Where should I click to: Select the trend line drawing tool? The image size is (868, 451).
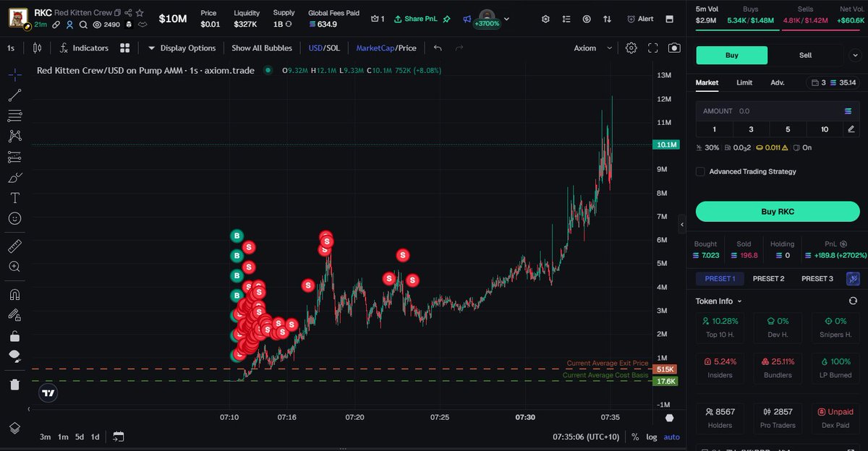[14, 95]
